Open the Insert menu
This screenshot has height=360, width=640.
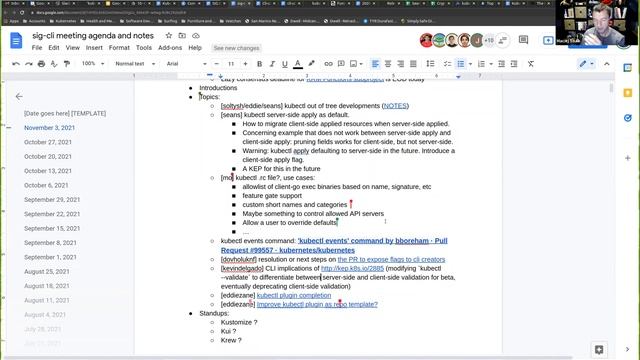(x=94, y=48)
